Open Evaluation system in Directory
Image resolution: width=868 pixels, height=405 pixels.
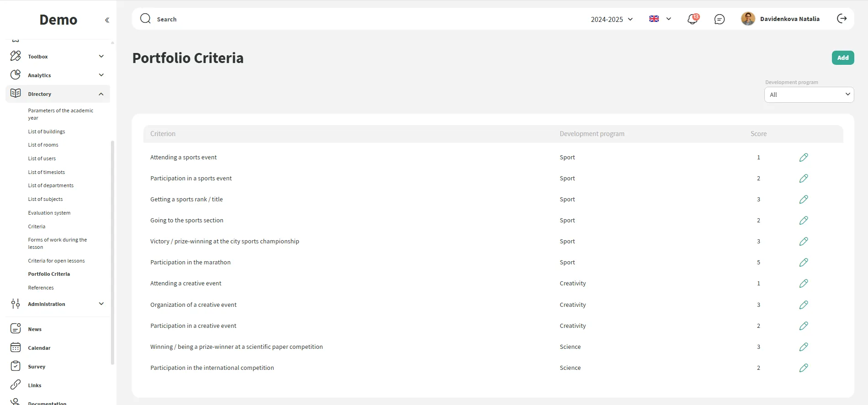point(49,213)
